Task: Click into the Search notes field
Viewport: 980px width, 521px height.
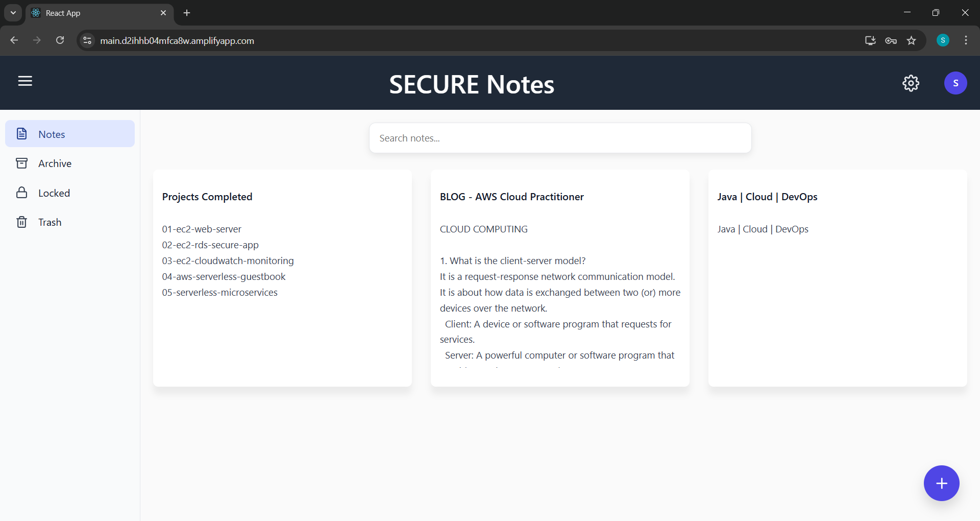Action: (560, 138)
